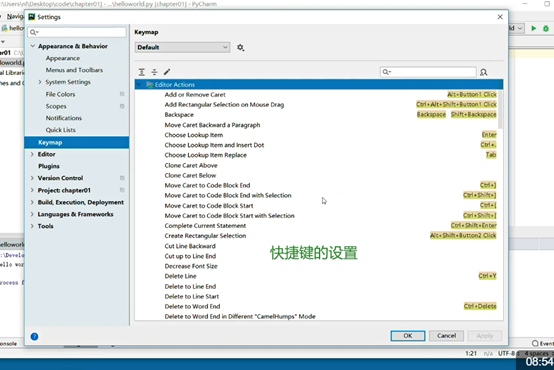Focus the Settings search field
Screen dimensions: 554x370
pyautogui.click(x=77, y=32)
